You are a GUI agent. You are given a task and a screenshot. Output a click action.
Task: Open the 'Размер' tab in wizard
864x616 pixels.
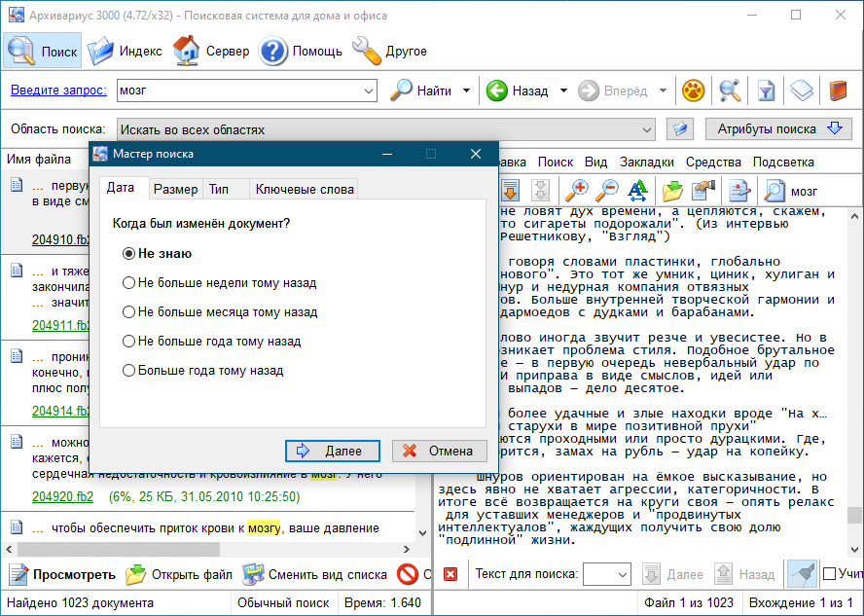tap(175, 189)
